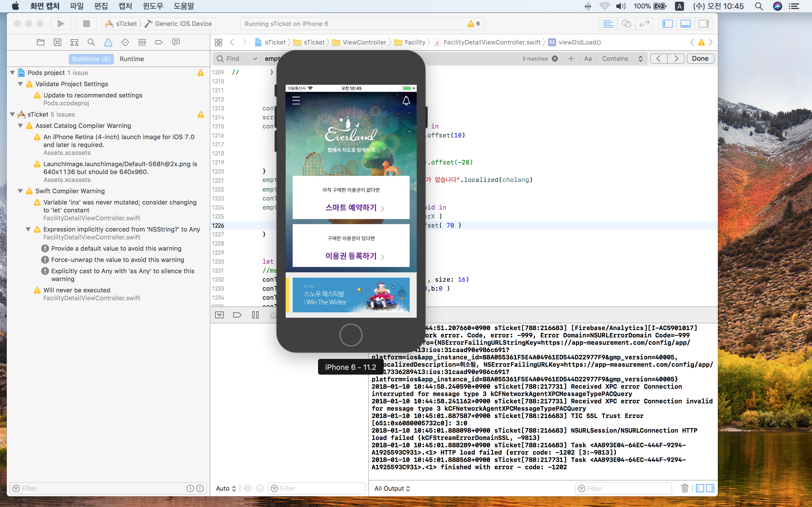Open the Find navigator magnifier icon
The height and width of the screenshot is (507, 812).
[91, 42]
